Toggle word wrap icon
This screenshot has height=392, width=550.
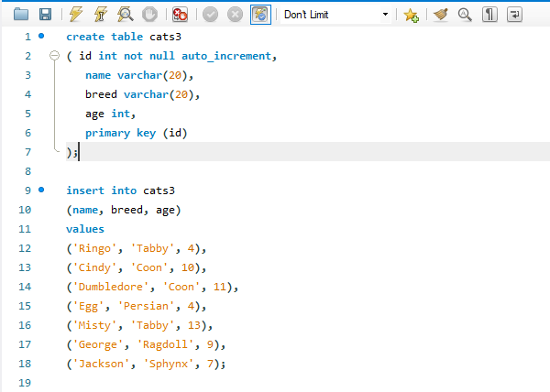[514, 15]
